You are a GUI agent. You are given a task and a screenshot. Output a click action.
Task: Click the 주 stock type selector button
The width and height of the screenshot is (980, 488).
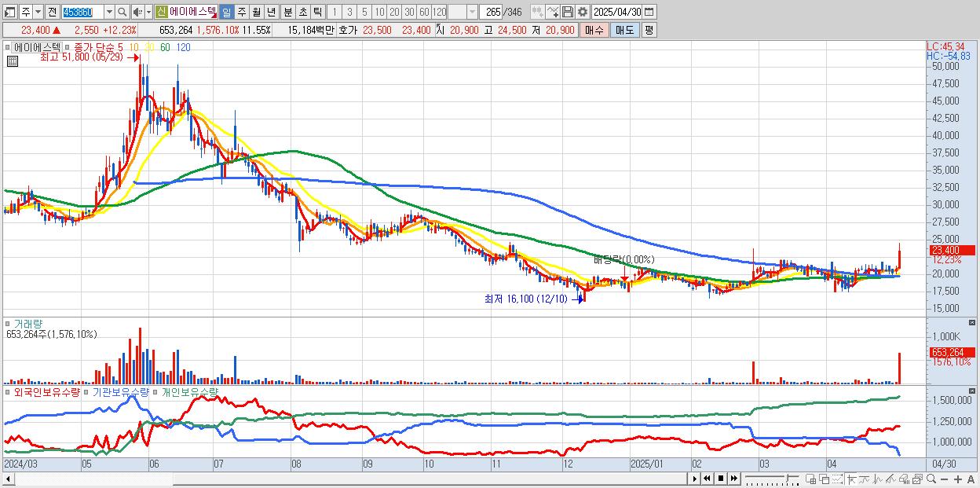[26, 12]
